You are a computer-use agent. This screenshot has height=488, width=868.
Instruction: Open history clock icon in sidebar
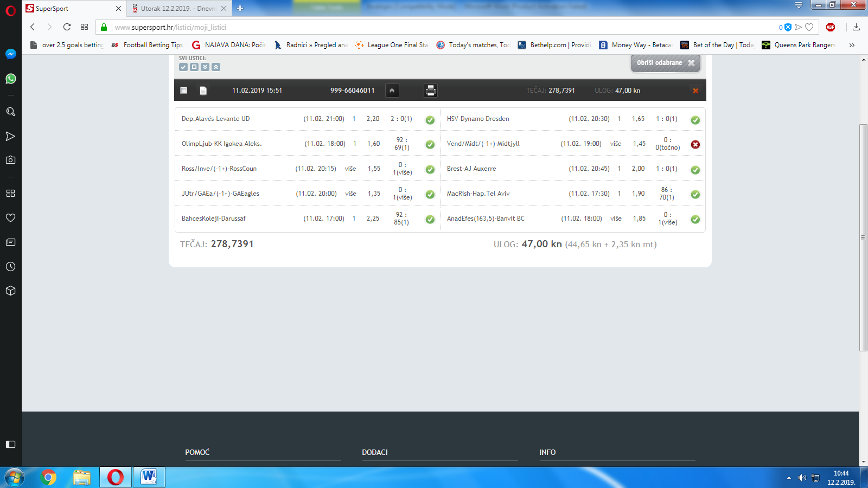pyautogui.click(x=10, y=267)
